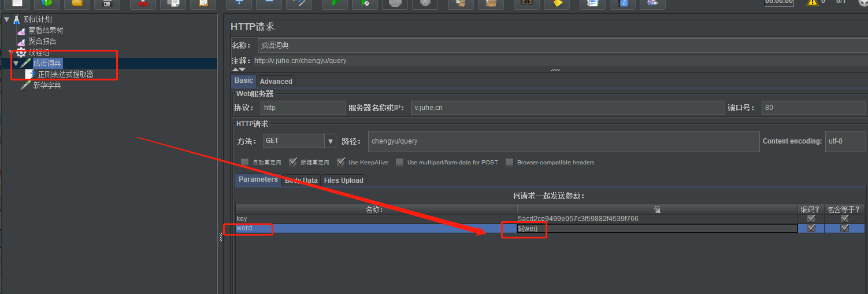868x294 pixels.
Task: Select the Parameters tab
Action: (x=258, y=179)
